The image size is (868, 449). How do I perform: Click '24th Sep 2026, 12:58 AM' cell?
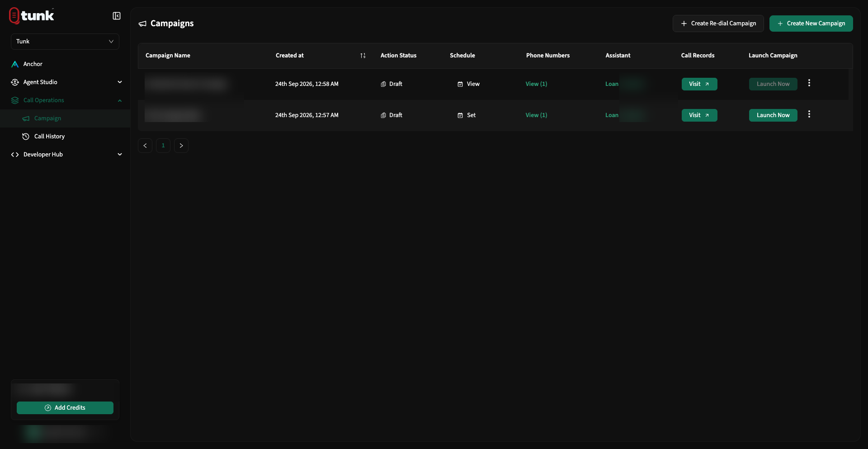click(307, 84)
